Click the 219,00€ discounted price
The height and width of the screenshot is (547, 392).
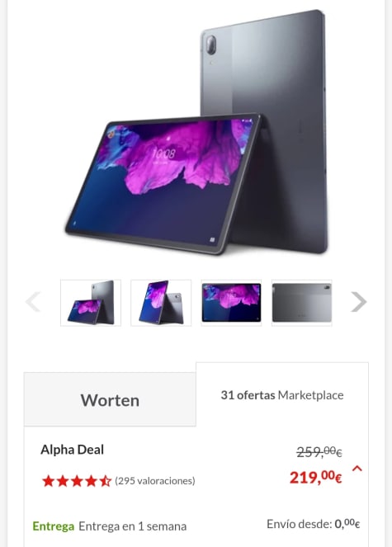(x=315, y=477)
